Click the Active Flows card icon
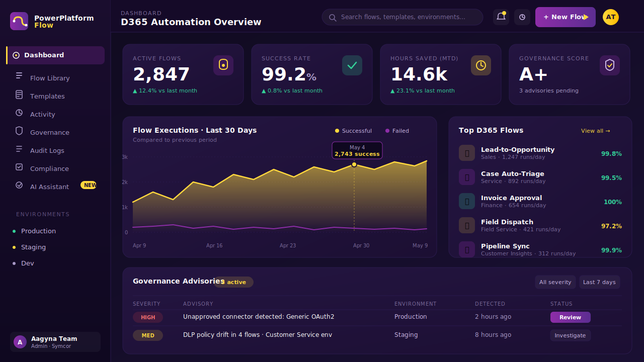This screenshot has width=644, height=362. (x=223, y=65)
